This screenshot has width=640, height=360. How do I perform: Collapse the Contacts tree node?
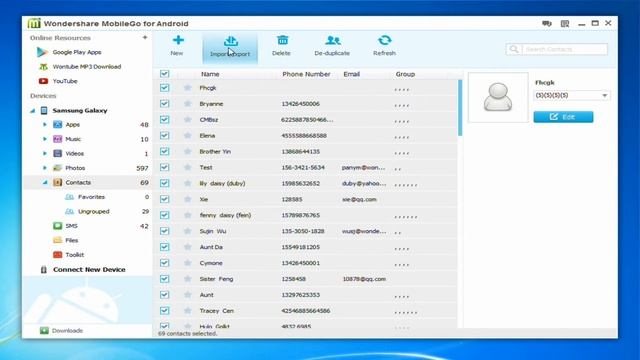click(x=45, y=182)
